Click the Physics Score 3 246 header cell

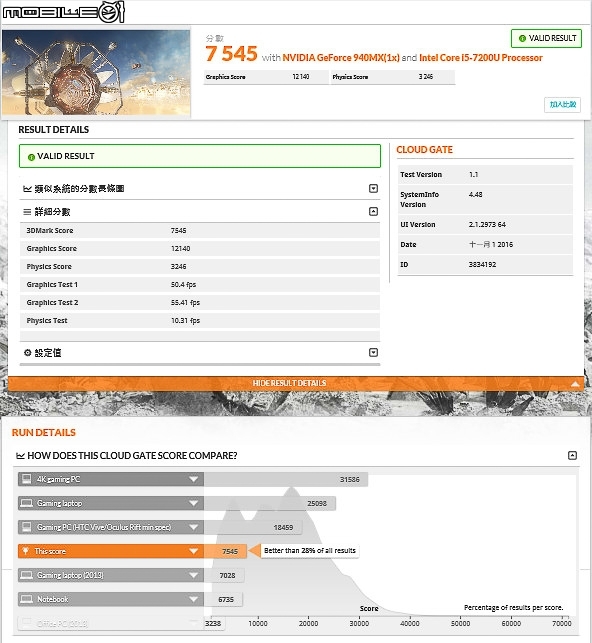[393, 77]
